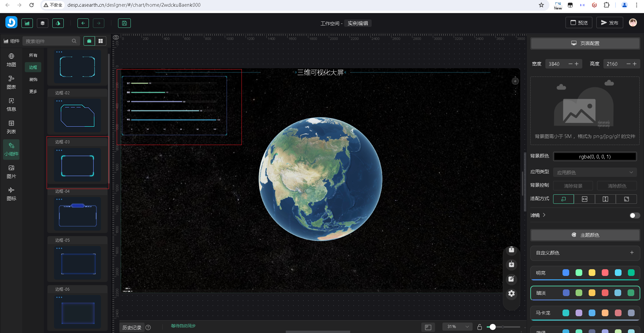Select the 装饰 tab in the component categories

pos(33,80)
